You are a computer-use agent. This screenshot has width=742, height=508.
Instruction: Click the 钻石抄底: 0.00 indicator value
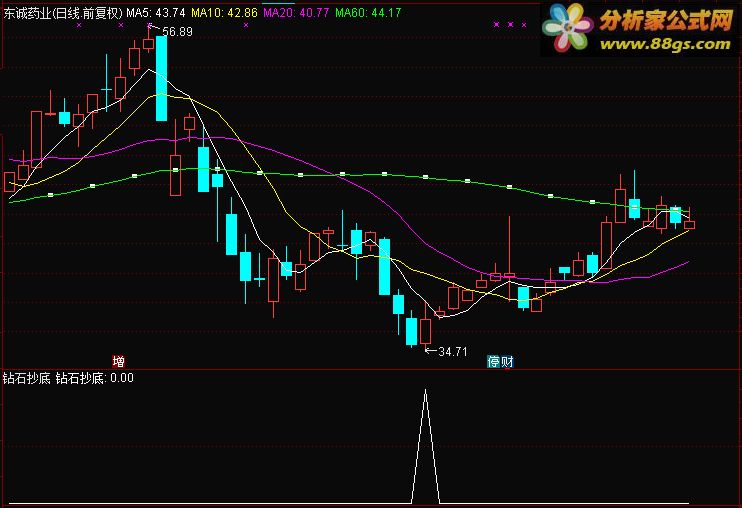pyautogui.click(x=95, y=378)
